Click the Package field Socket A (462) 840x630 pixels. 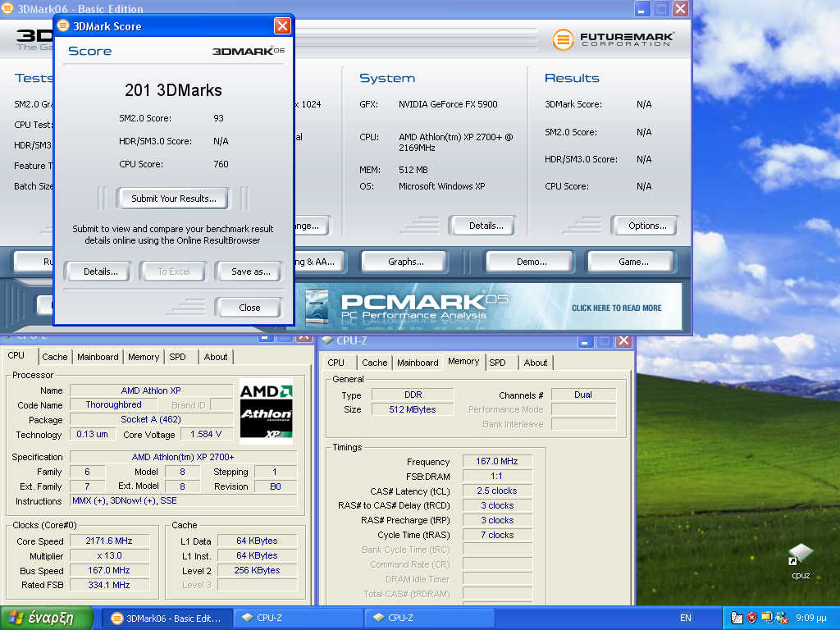[x=151, y=419]
